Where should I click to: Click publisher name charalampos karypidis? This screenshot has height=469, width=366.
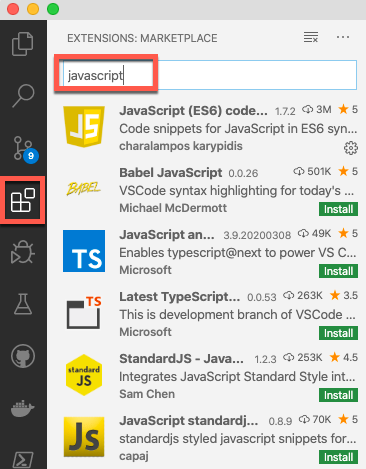click(x=181, y=146)
